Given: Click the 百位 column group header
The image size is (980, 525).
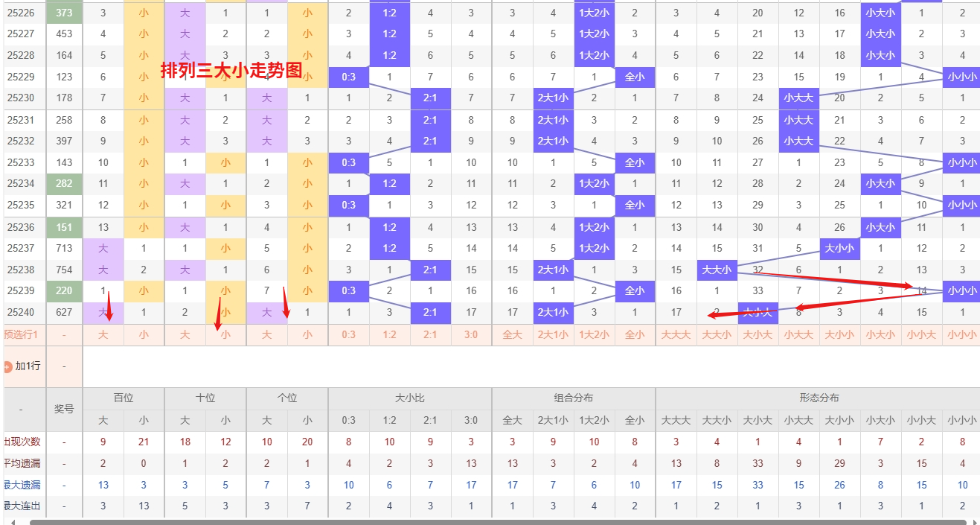Looking at the screenshot, I should click(x=124, y=398).
